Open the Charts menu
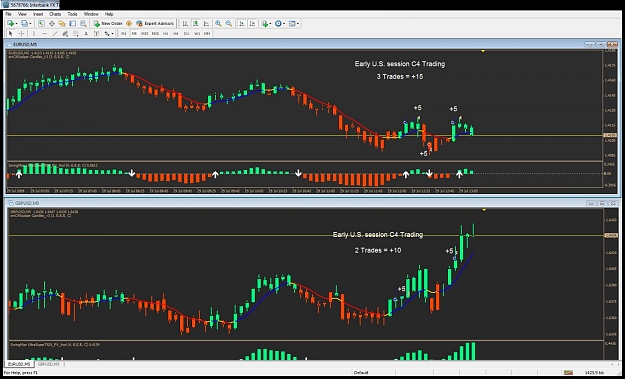 [55, 14]
